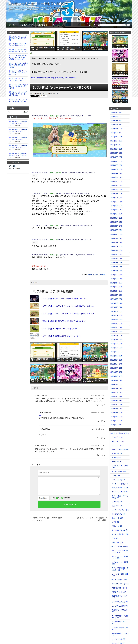The image size is (138, 644).
Task: Click 検索 button in sidebar 記事検索
Action: 25,112
